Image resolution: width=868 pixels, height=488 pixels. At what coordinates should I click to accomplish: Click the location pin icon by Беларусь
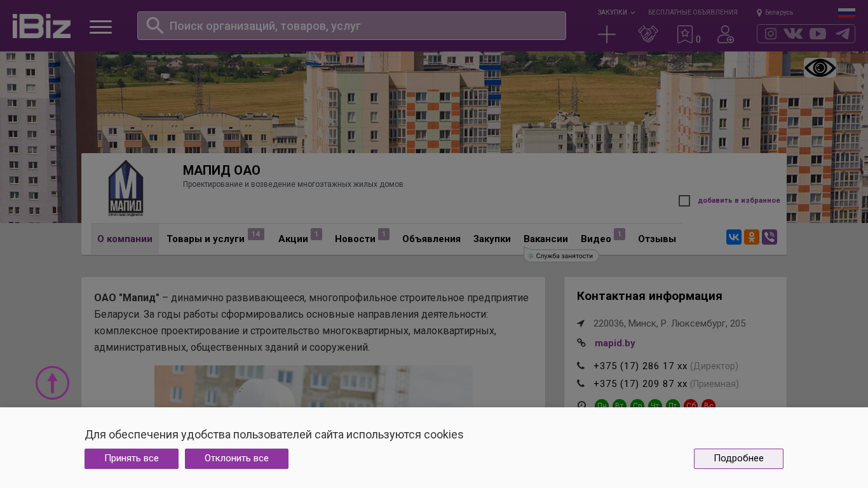[x=759, y=13]
